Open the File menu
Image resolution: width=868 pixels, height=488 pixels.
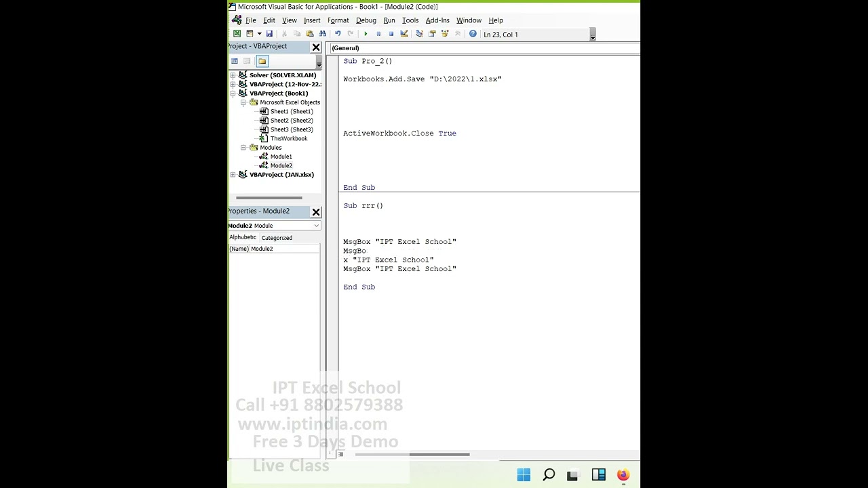(251, 20)
